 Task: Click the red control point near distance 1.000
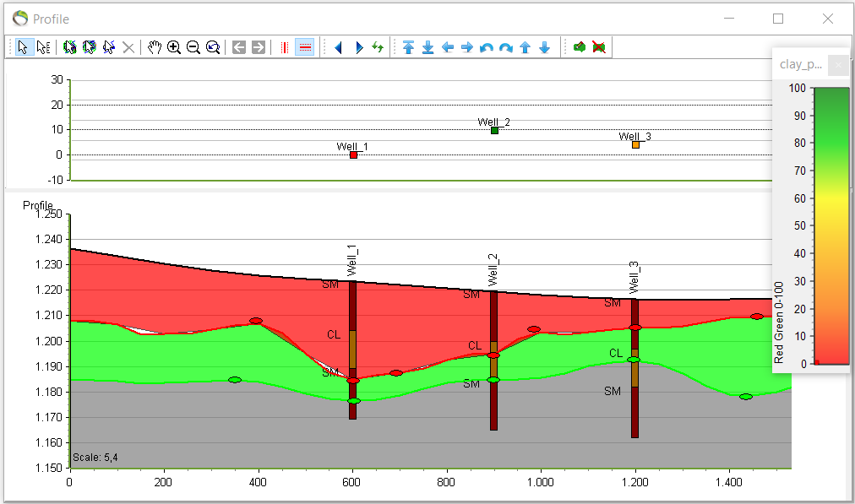tap(534, 329)
